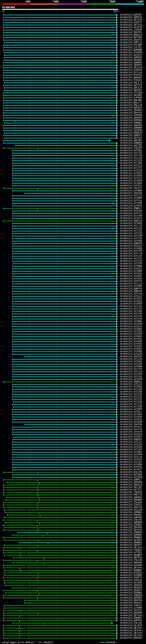Select hit label UniRef100_C5LGP8
This screenshot has width=146, height=644.
131,148
